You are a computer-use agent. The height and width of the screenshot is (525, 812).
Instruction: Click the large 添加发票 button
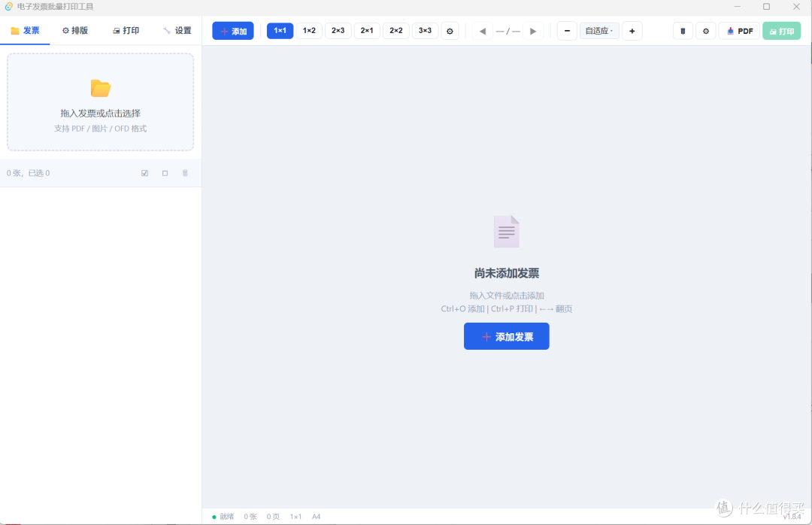click(507, 336)
